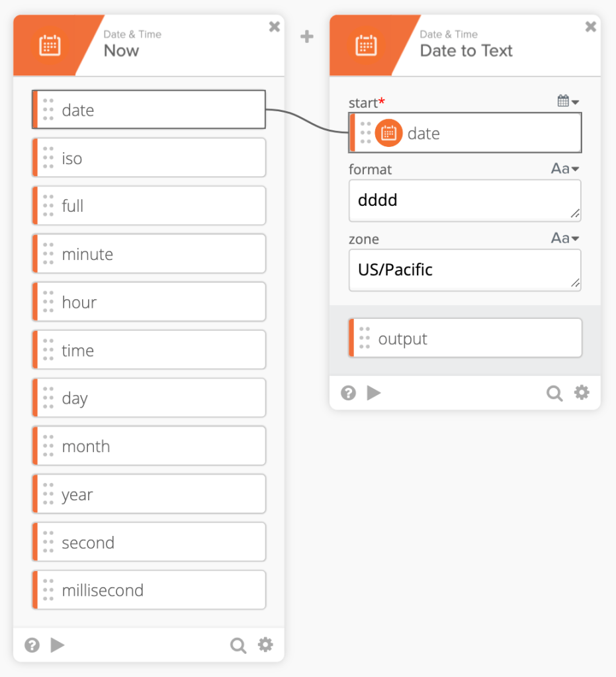Click the format text field
The image size is (616, 677).
click(464, 201)
